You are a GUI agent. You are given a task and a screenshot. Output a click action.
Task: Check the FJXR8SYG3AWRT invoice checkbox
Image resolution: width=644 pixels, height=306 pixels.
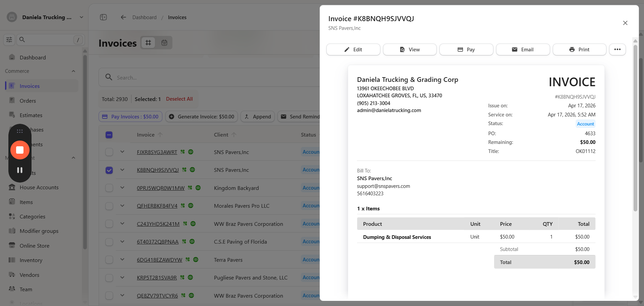click(109, 152)
